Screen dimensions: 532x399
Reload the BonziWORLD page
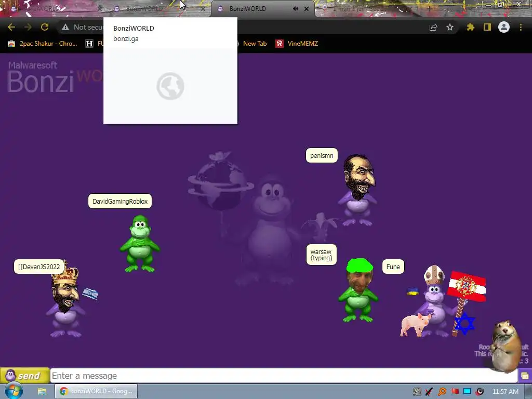click(x=45, y=27)
